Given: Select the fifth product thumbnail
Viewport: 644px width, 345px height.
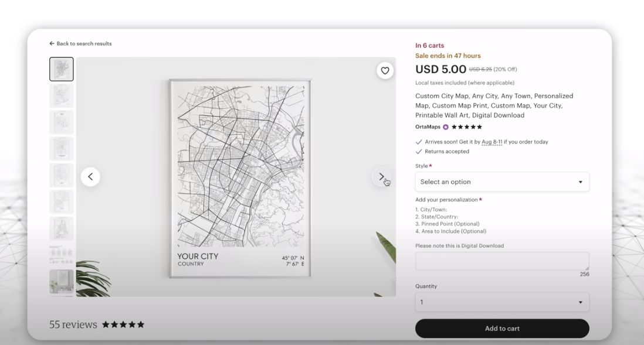Looking at the screenshot, I should (62, 175).
